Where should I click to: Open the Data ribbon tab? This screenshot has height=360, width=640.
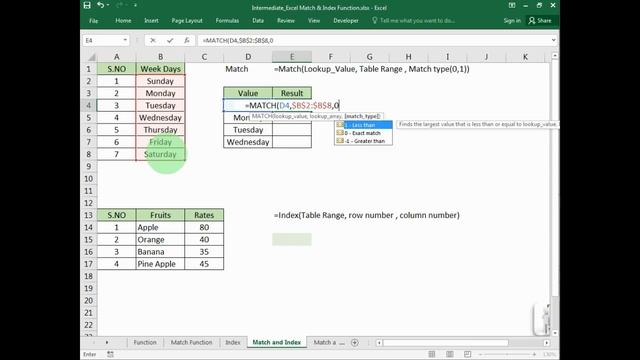pos(258,20)
